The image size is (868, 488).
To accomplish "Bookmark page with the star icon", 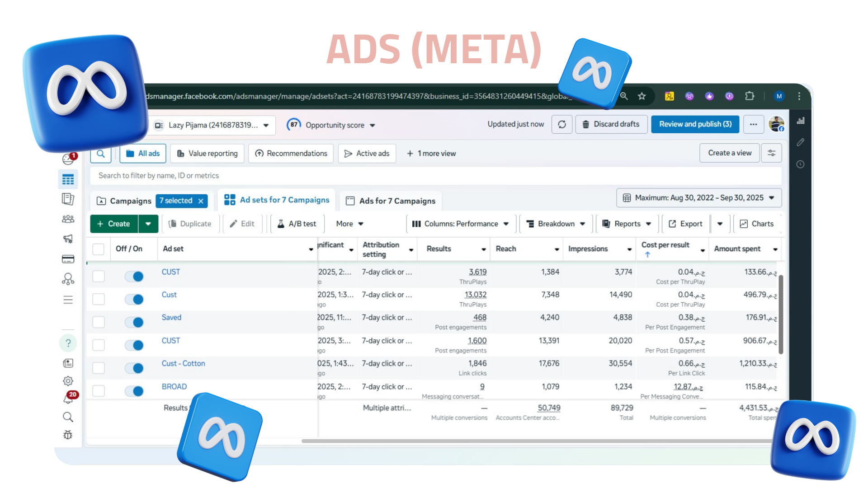I will pyautogui.click(x=642, y=96).
